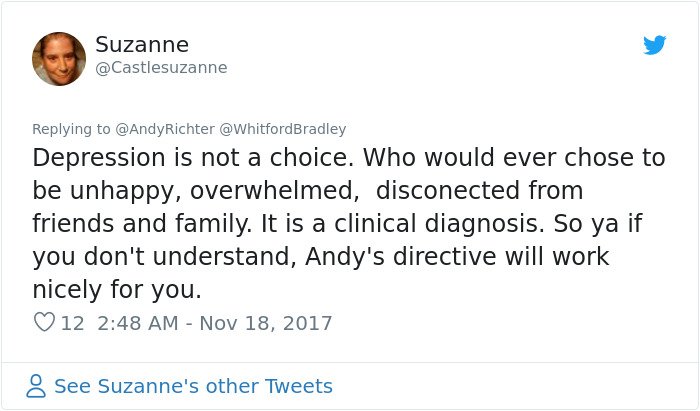Open the @WhitfordBradley mention
The image size is (700, 411).
pos(283,129)
